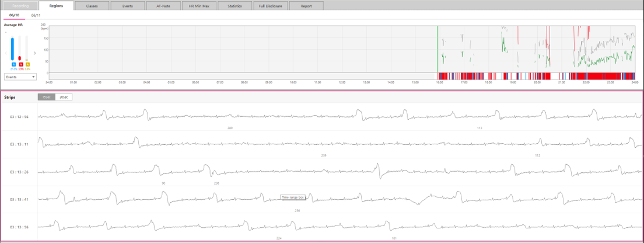This screenshot has width=644, height=243.
Task: Click the 239 interval value
Action: (x=324, y=155)
